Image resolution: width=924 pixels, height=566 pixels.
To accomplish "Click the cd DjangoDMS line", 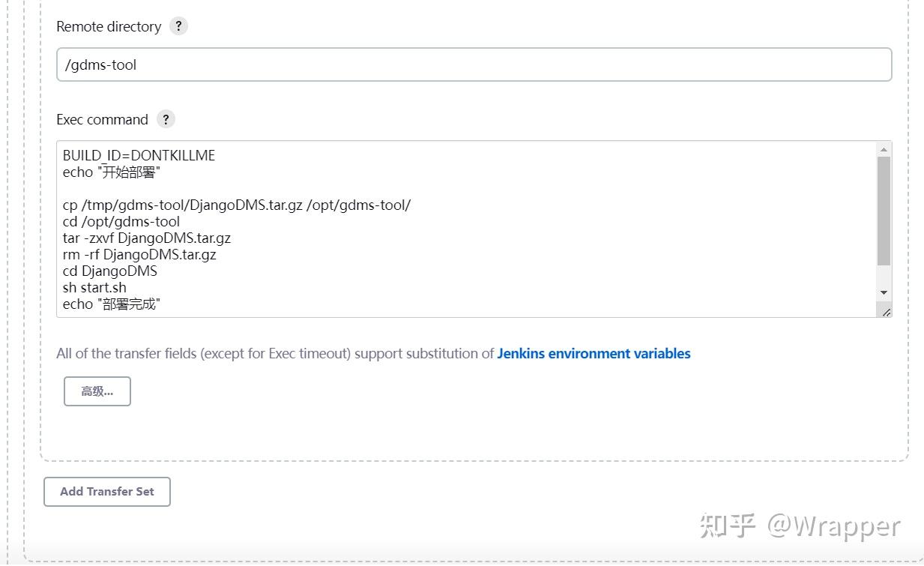I will (110, 271).
